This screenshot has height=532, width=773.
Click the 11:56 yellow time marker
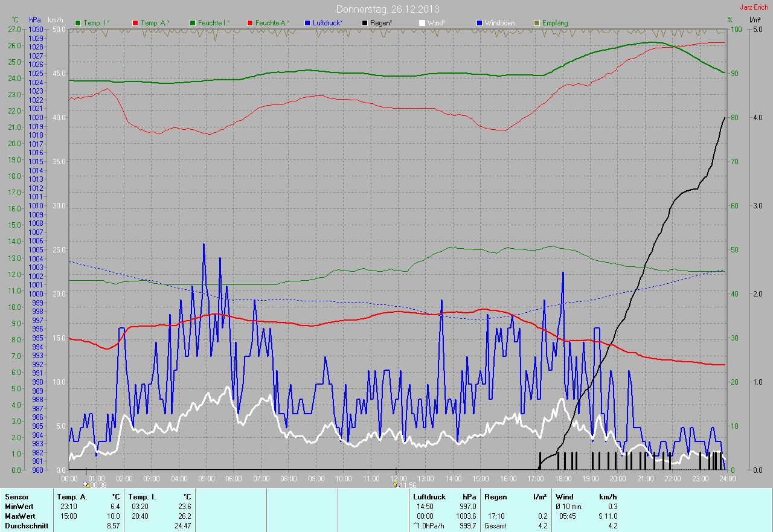(x=396, y=484)
